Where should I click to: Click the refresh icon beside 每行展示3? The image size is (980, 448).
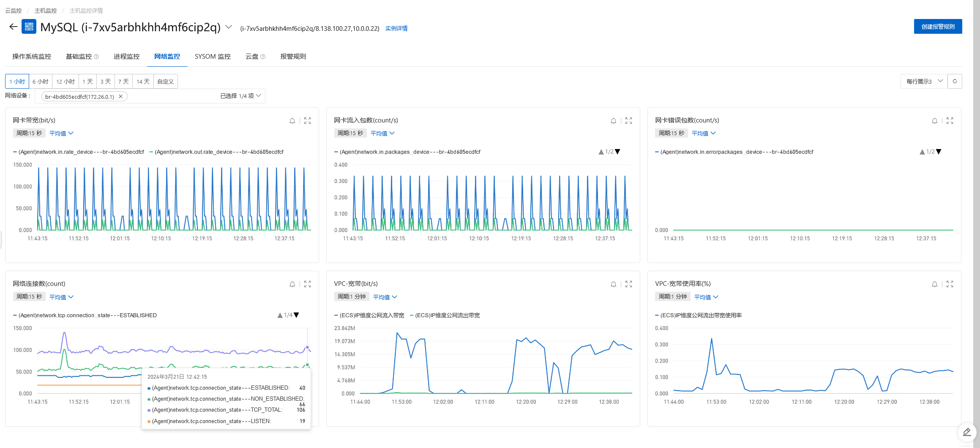pyautogui.click(x=955, y=81)
